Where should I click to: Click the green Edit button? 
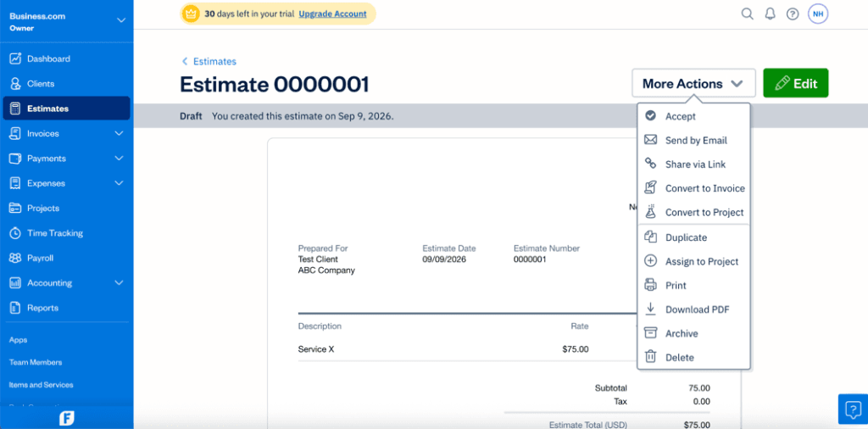[795, 83]
